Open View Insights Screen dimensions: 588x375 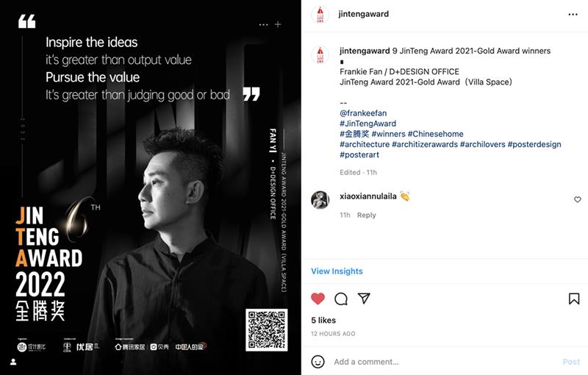tap(337, 271)
